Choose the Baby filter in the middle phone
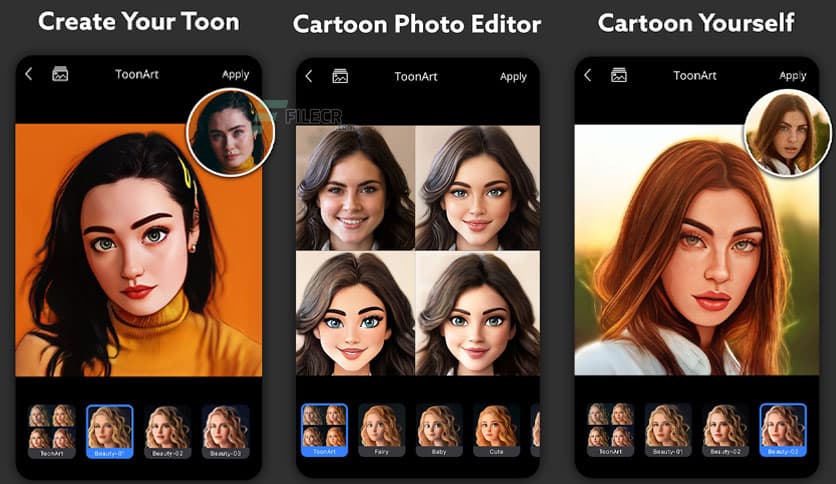 tap(439, 430)
